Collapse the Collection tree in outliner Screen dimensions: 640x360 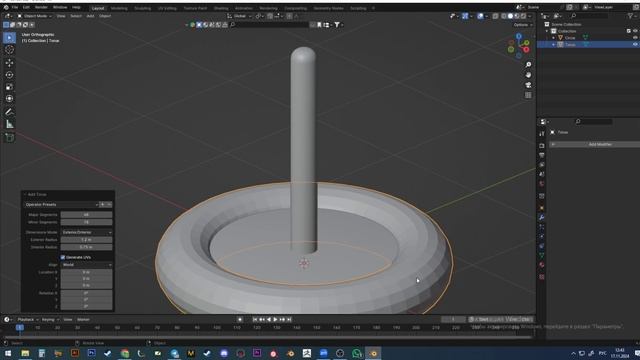click(547, 31)
